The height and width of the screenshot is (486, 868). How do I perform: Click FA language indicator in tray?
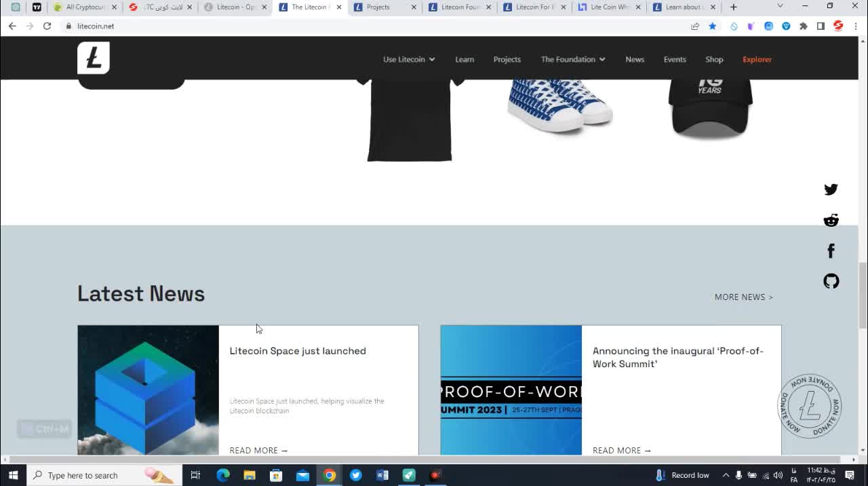[794, 475]
